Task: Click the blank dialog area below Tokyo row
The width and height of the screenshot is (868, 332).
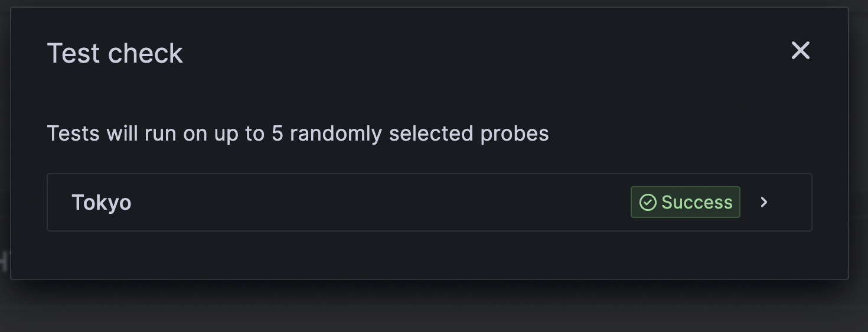Action: pyautogui.click(x=429, y=254)
